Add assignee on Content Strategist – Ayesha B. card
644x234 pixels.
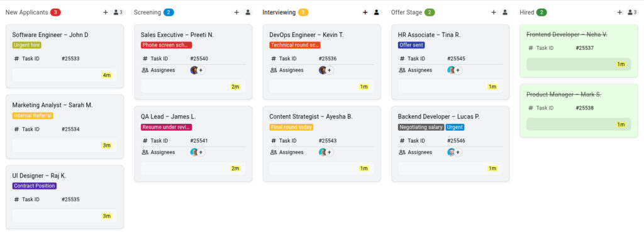[330, 152]
